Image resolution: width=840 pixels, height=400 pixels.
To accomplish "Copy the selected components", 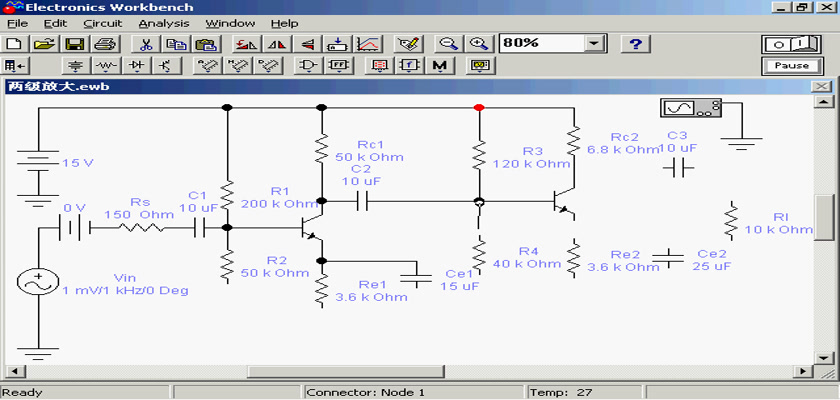I will [x=175, y=44].
